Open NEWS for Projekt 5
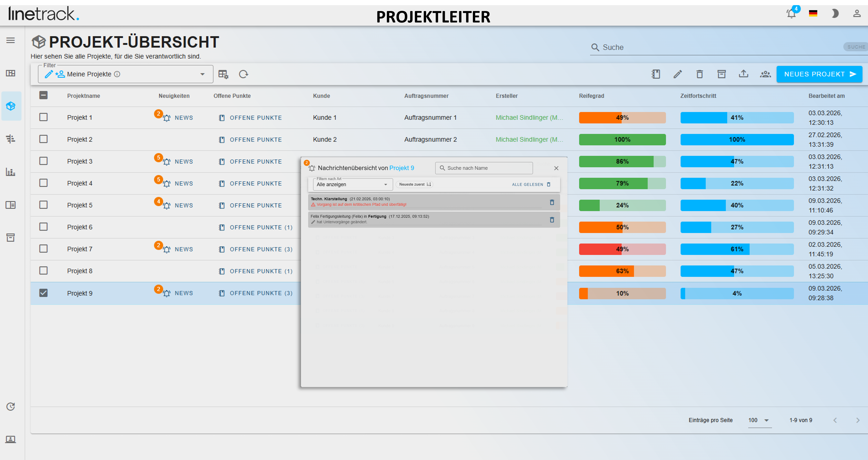The width and height of the screenshot is (868, 460). click(x=178, y=205)
